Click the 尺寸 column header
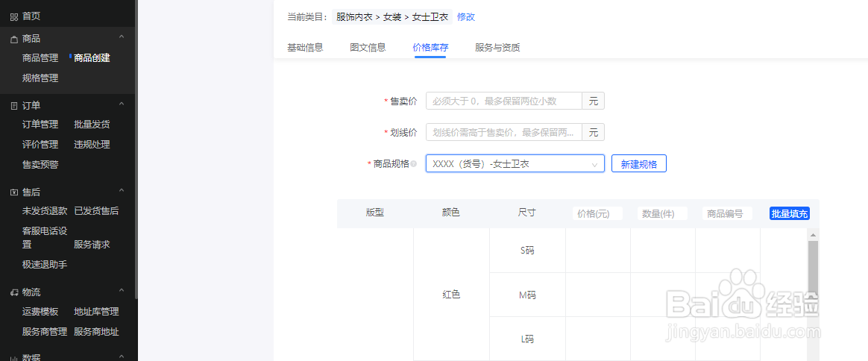The height and width of the screenshot is (361, 868). 527,213
